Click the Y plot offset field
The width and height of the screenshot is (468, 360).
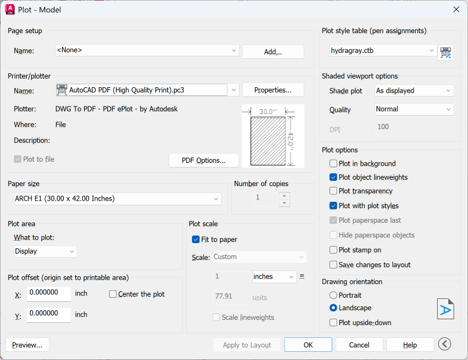(49, 314)
